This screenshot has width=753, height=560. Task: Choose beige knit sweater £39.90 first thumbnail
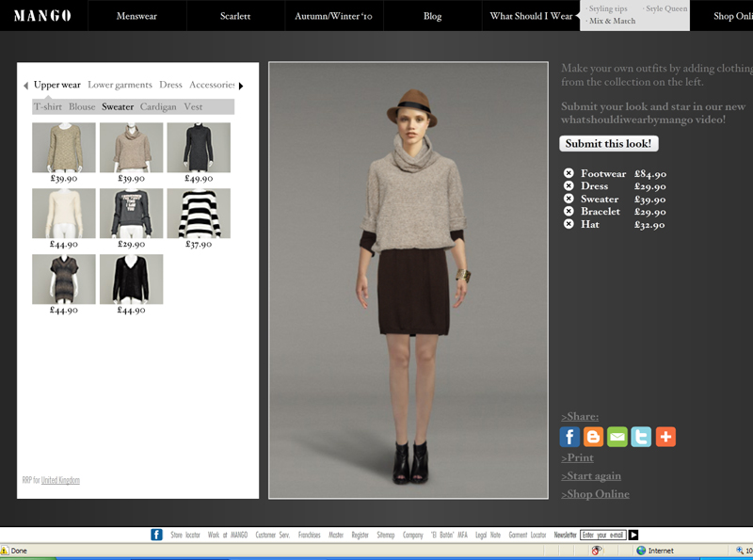(x=64, y=148)
